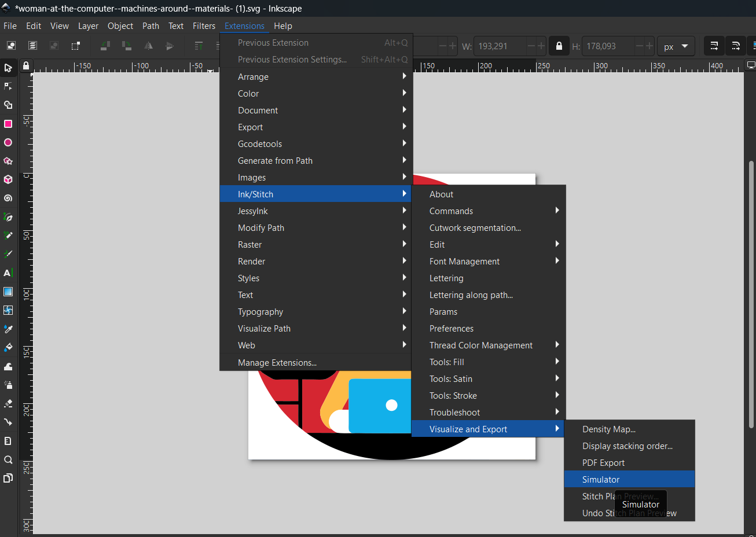Click the Select All objects icon
The height and width of the screenshot is (537, 756).
[x=11, y=46]
